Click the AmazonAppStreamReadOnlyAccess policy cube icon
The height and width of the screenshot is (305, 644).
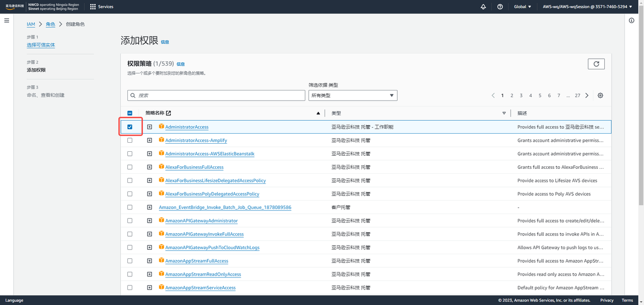[162, 274]
